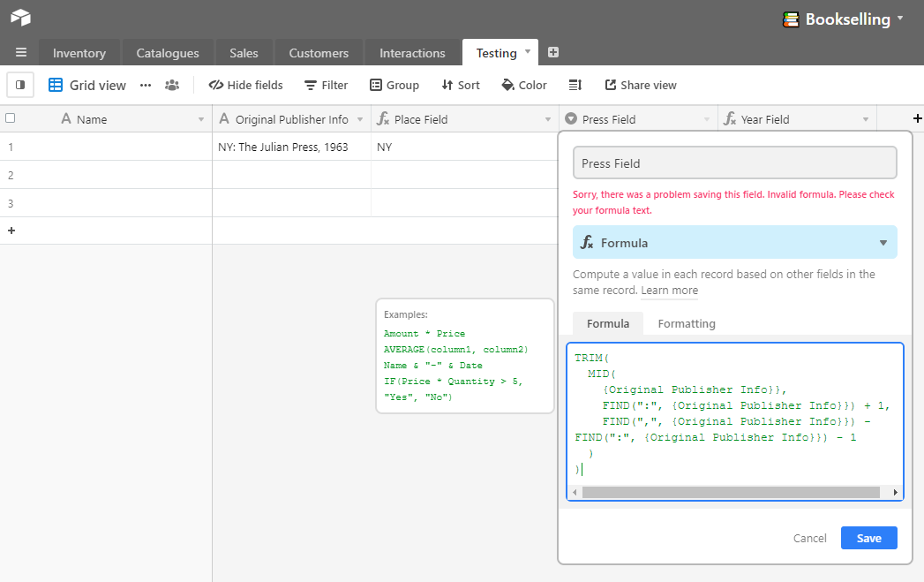Screen dimensions: 924x582
Task: Click the Grid view icon
Action: (56, 85)
